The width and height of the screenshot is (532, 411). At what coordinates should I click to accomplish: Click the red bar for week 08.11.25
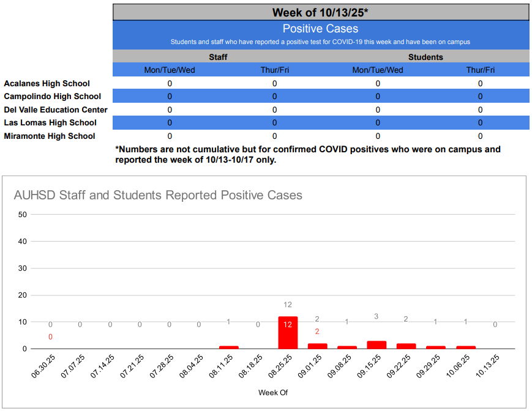pyautogui.click(x=228, y=347)
